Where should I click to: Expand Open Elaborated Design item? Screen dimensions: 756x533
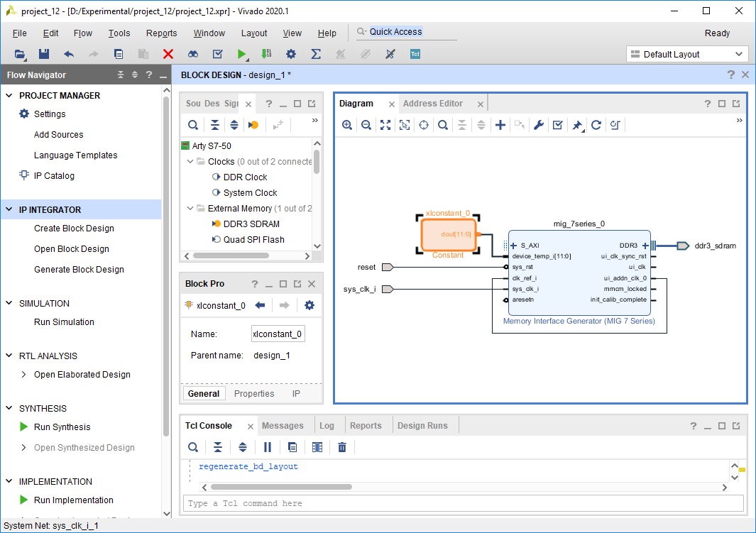click(x=23, y=375)
